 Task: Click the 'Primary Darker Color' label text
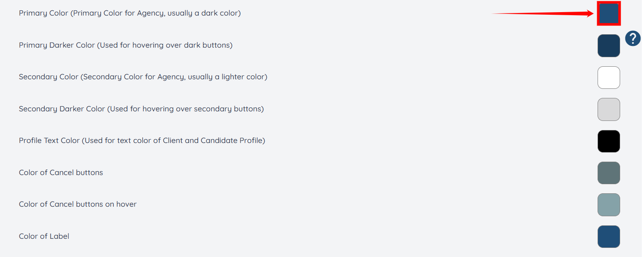point(57,45)
